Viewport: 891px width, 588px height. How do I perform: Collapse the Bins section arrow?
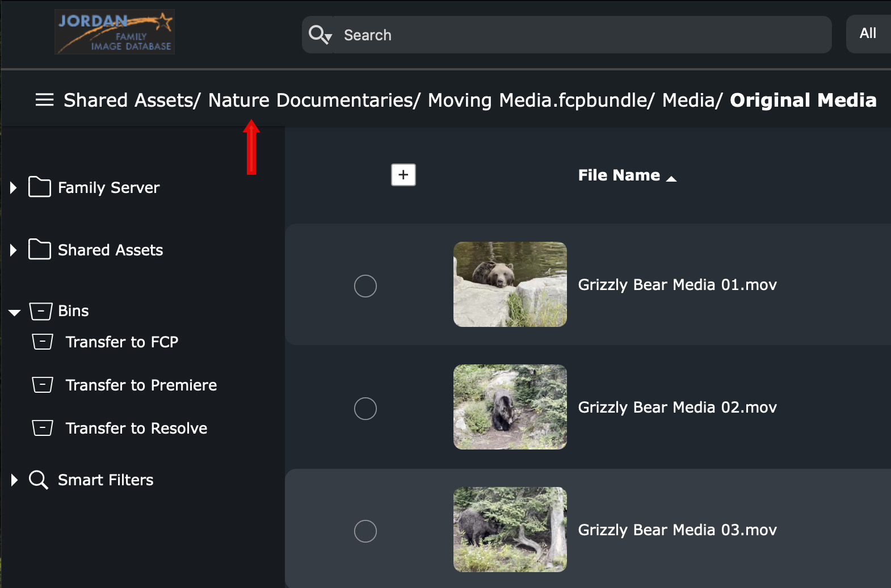(15, 312)
